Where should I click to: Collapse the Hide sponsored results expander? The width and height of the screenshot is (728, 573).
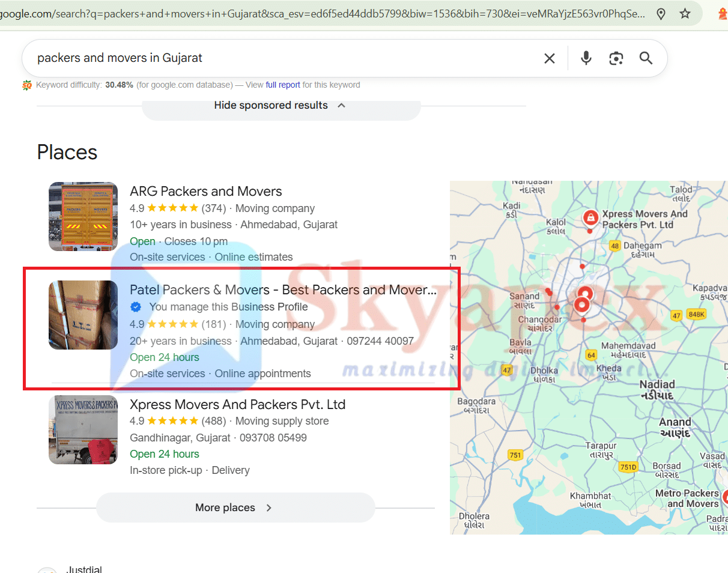point(281,106)
